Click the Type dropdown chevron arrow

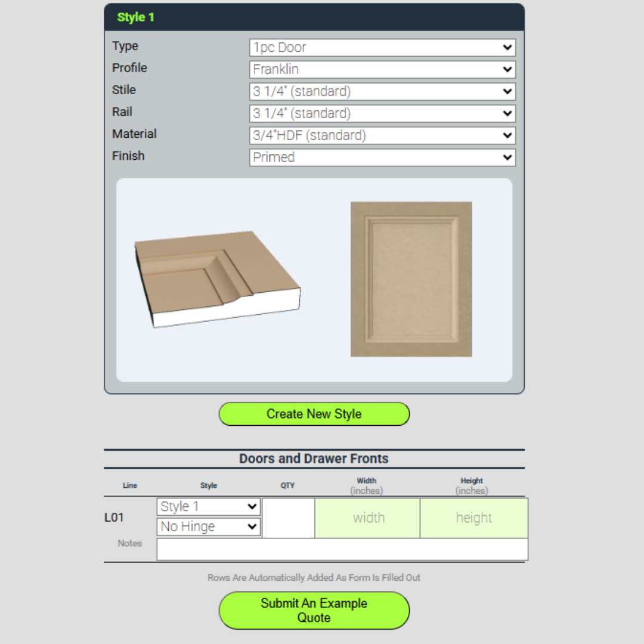click(x=507, y=47)
